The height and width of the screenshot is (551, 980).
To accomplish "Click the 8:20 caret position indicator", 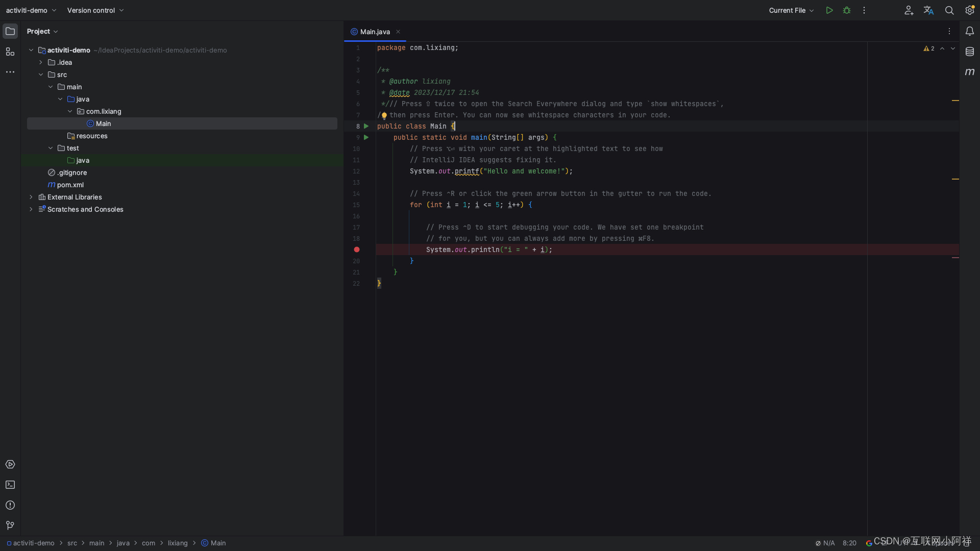I will click(849, 543).
